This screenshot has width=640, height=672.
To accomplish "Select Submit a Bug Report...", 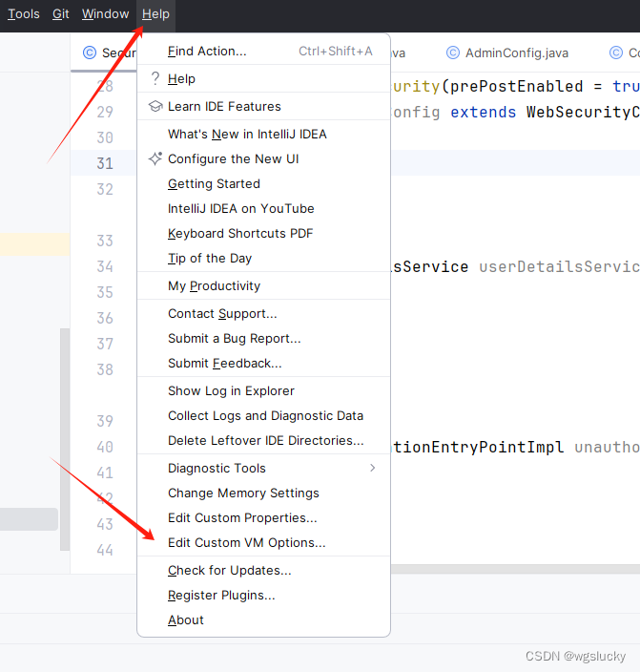I will 263,339.
